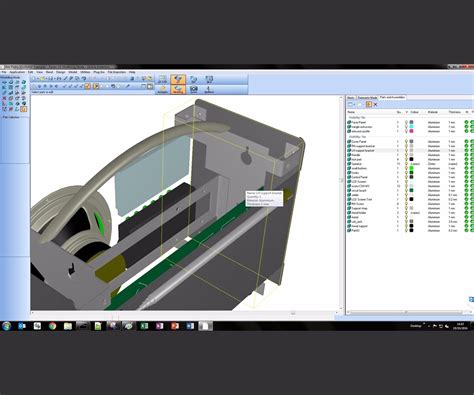This screenshot has width=474, height=395.
Task: Click the Print toolbar icon
Action: coord(59,79)
